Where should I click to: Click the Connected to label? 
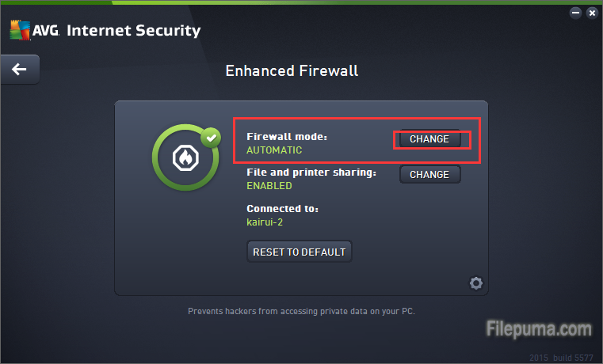click(x=282, y=209)
